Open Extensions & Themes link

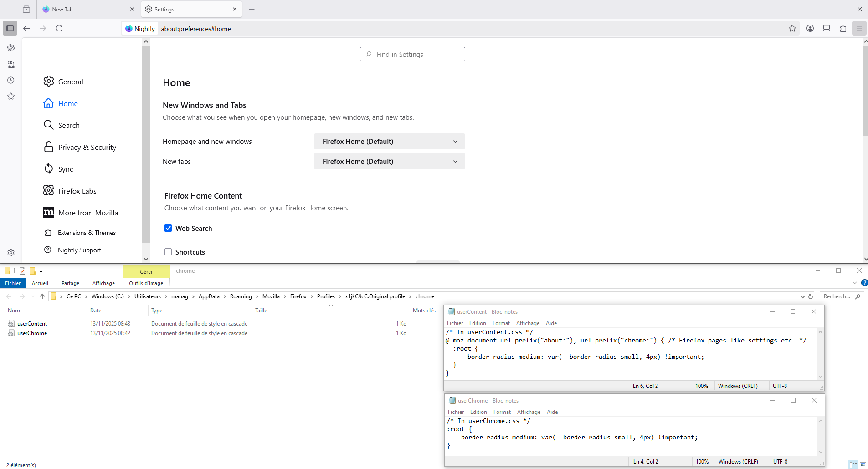pos(87,233)
